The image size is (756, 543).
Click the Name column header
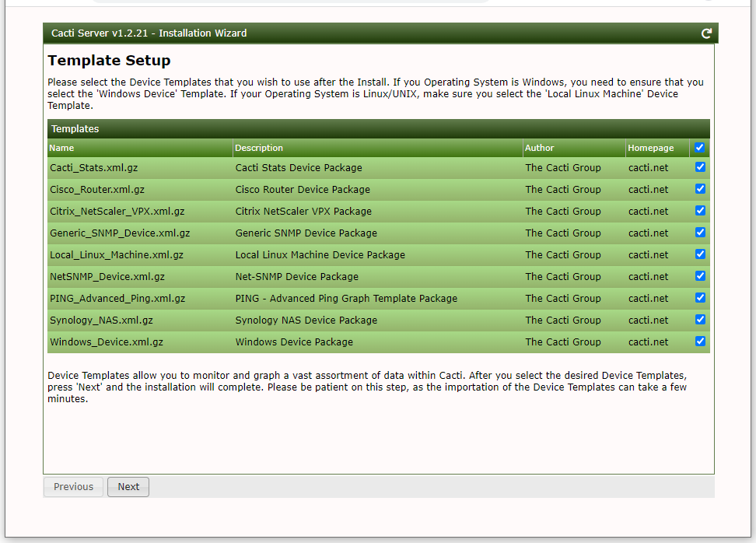coord(140,148)
